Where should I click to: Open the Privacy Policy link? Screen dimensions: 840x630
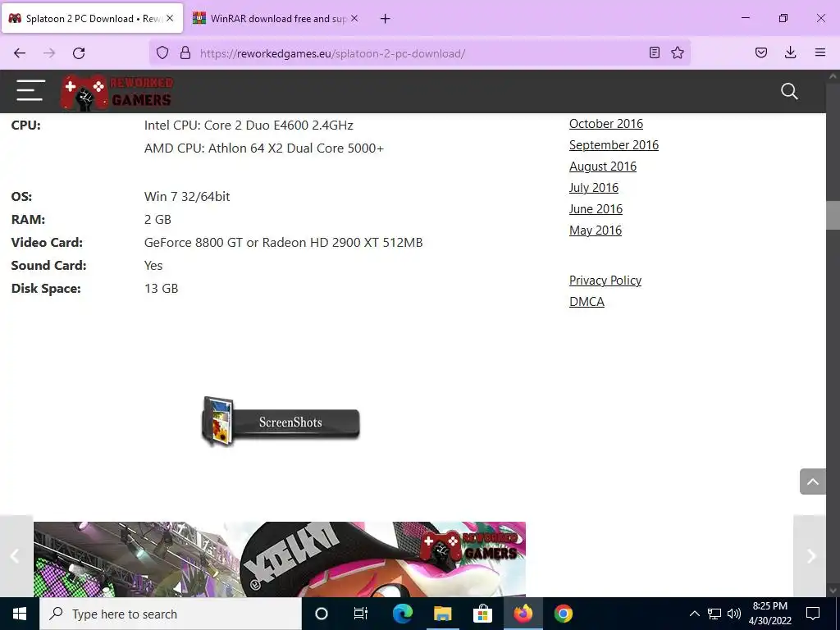605,281
